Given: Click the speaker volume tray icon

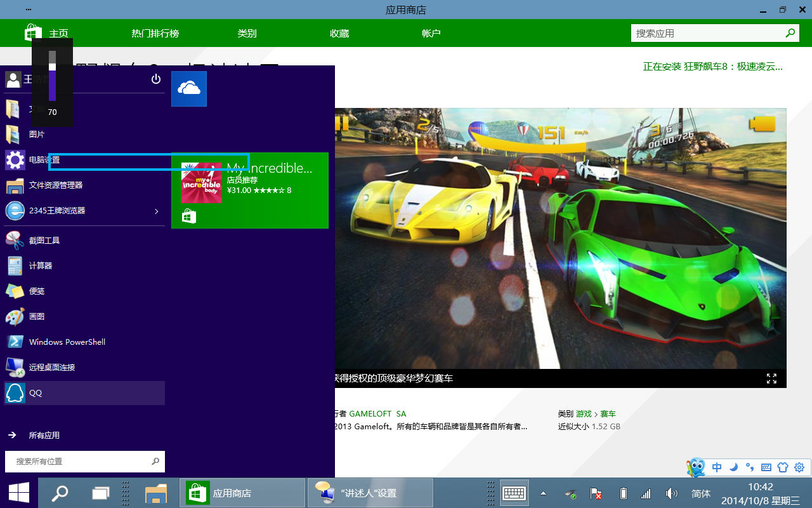Looking at the screenshot, I should [671, 493].
